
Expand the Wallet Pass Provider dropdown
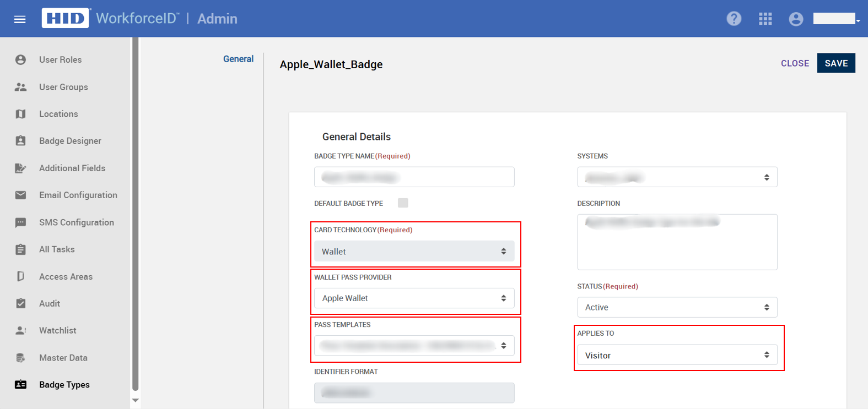coord(414,298)
